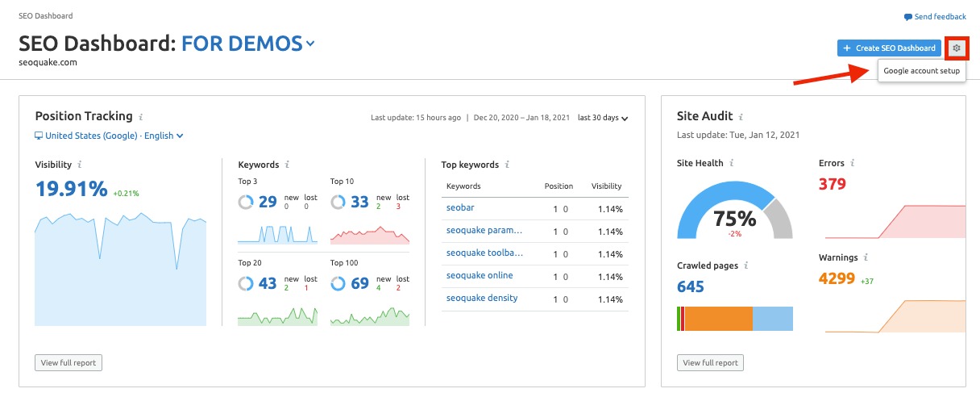Open the seoquake density keyword link

(482, 299)
